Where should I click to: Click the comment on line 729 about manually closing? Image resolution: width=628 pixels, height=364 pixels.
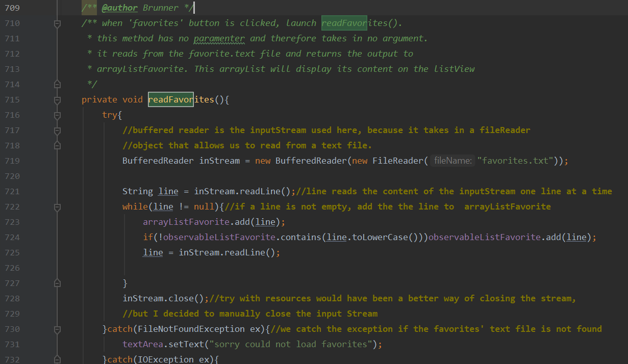pyautogui.click(x=250, y=314)
